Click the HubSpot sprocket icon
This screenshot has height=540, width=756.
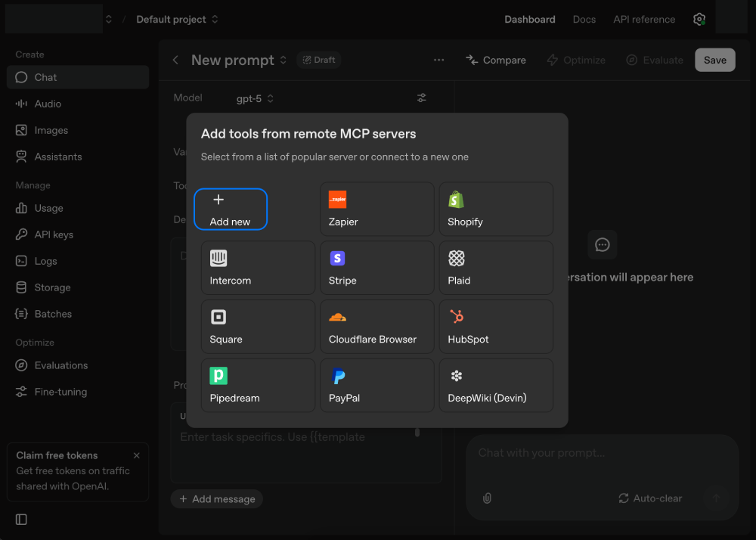(457, 316)
